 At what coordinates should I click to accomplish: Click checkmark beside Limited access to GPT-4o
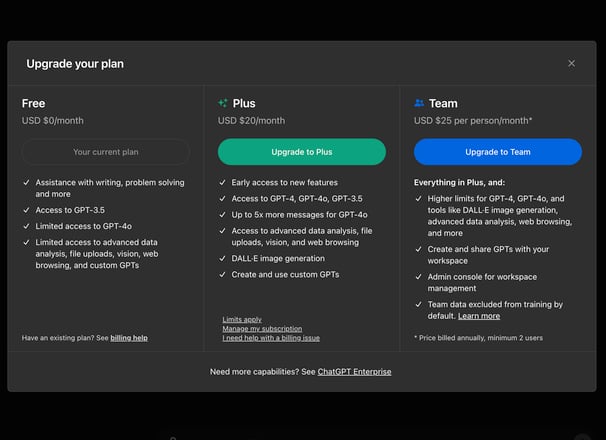click(26, 226)
